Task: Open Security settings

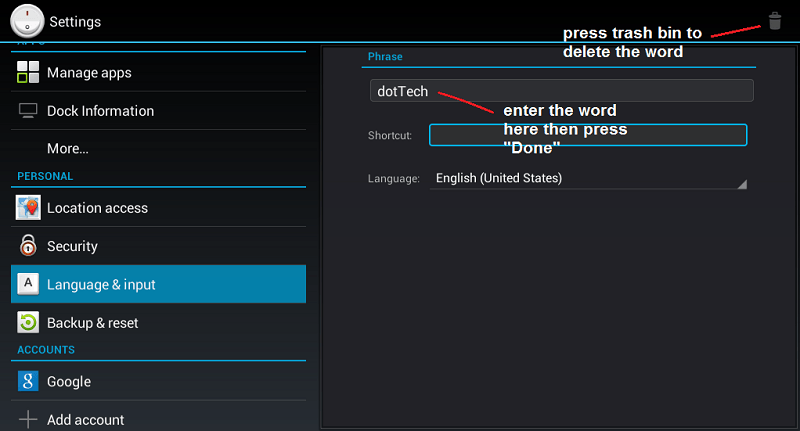Action: (x=159, y=246)
